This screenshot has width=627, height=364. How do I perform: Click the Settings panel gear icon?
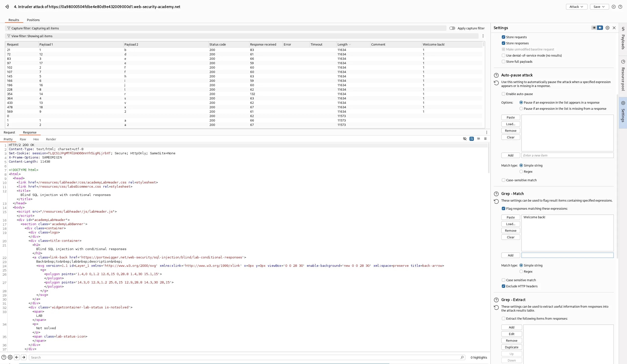(607, 28)
